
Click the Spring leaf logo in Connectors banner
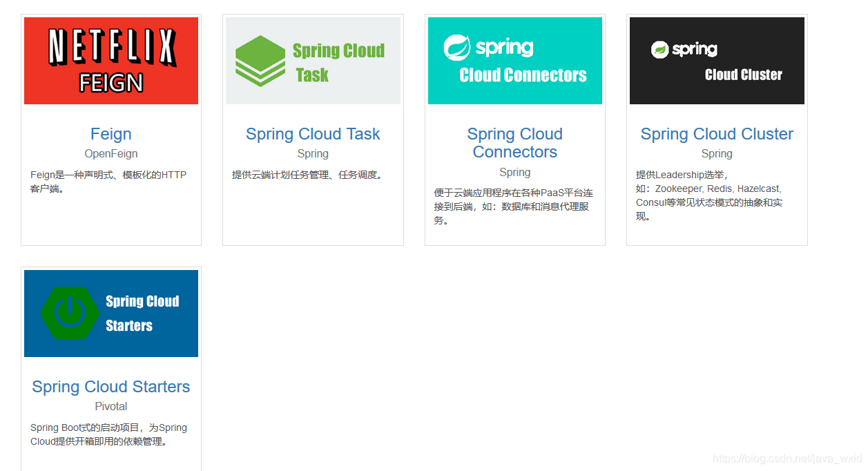457,48
